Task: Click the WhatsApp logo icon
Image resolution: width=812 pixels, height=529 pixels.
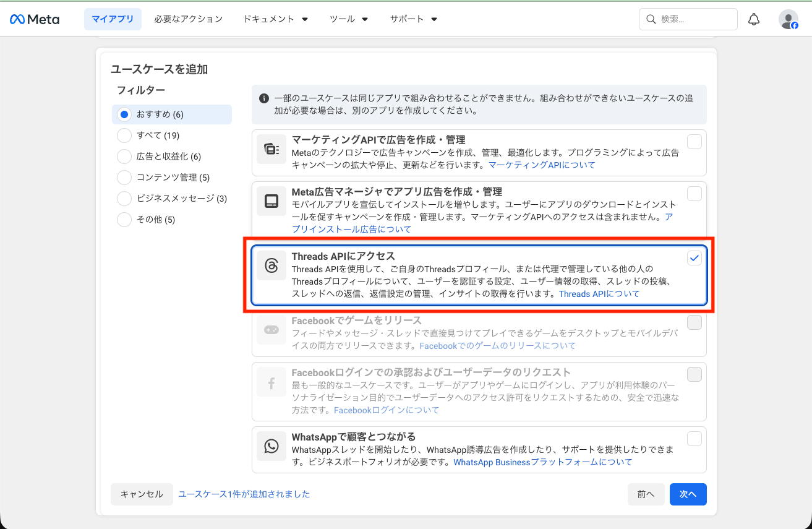Action: click(271, 446)
